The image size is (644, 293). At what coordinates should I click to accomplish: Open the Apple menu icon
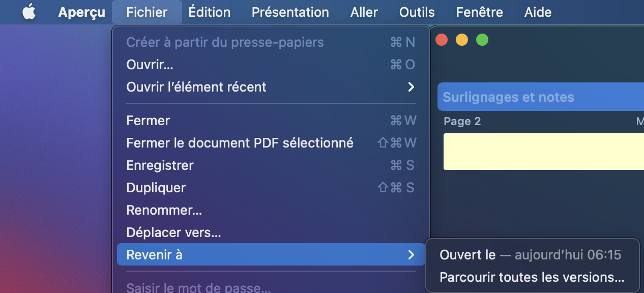pos(29,12)
